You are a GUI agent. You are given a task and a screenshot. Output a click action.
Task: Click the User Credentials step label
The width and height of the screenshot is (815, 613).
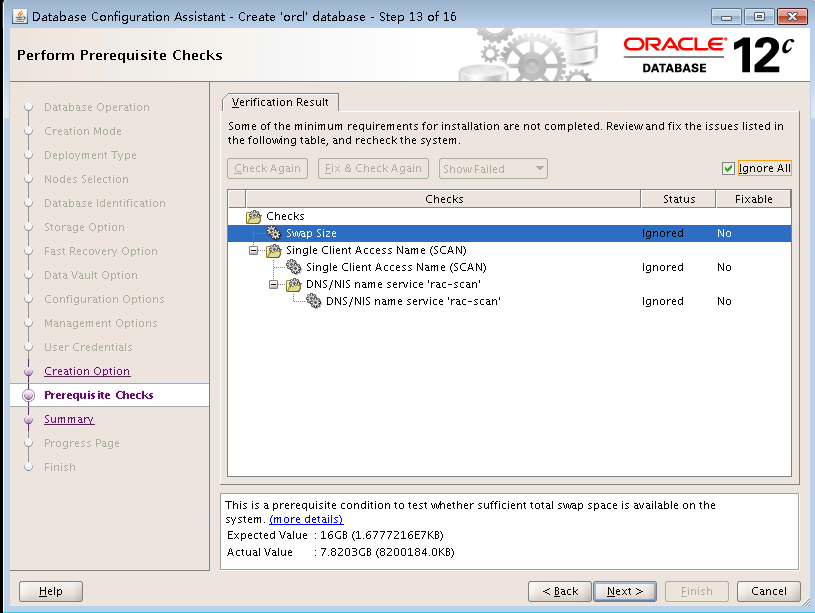[x=88, y=347]
